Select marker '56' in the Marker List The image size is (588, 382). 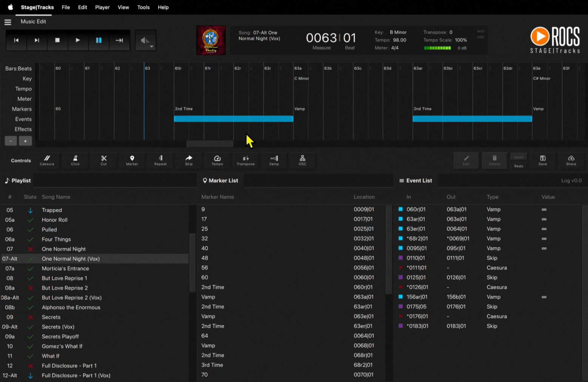click(x=291, y=268)
